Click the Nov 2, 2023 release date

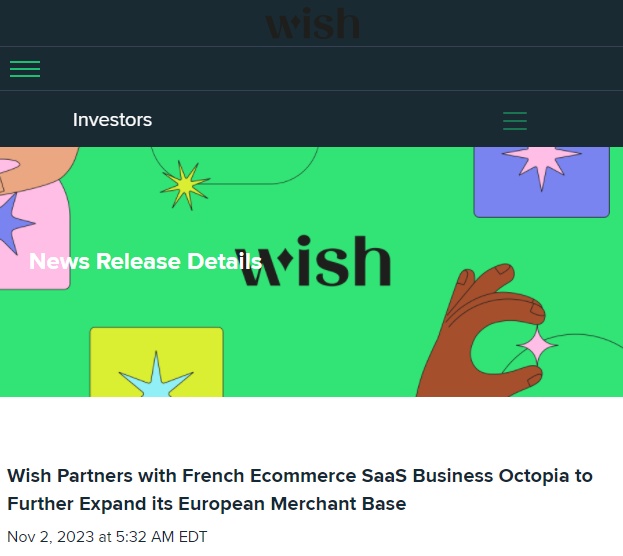107,537
